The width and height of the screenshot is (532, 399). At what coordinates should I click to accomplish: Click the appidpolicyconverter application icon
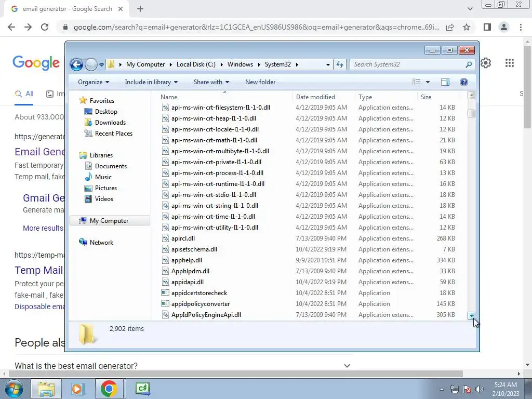pos(165,304)
